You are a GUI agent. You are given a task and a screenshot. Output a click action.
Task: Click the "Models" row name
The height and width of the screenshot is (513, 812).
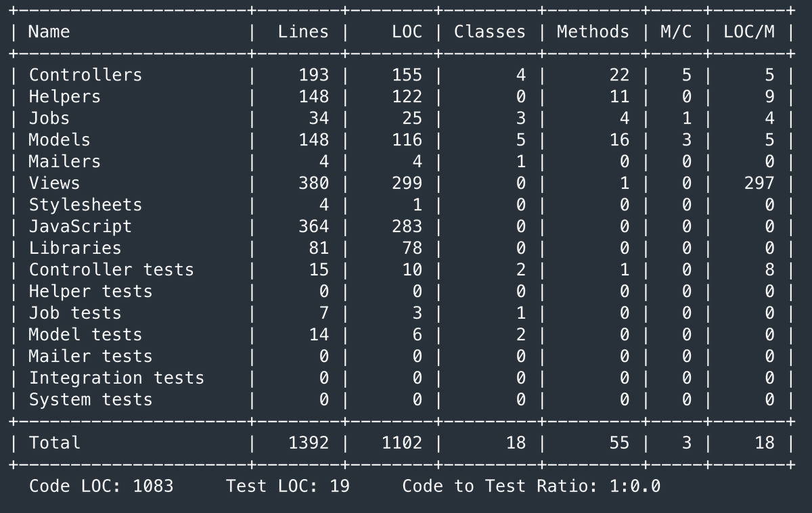[x=59, y=140]
